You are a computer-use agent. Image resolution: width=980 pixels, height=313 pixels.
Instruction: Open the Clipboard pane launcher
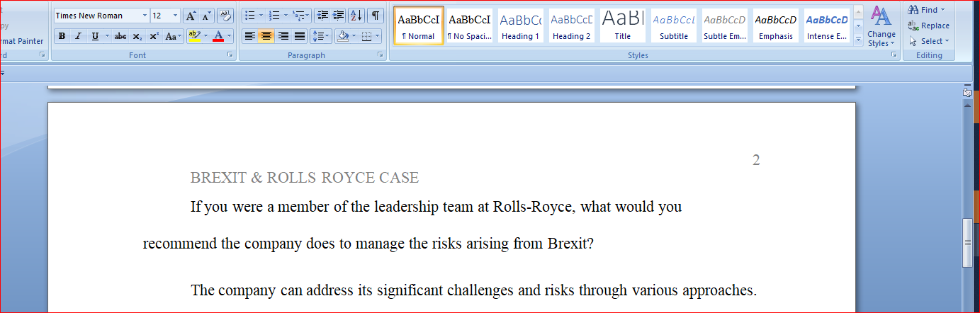[42, 55]
